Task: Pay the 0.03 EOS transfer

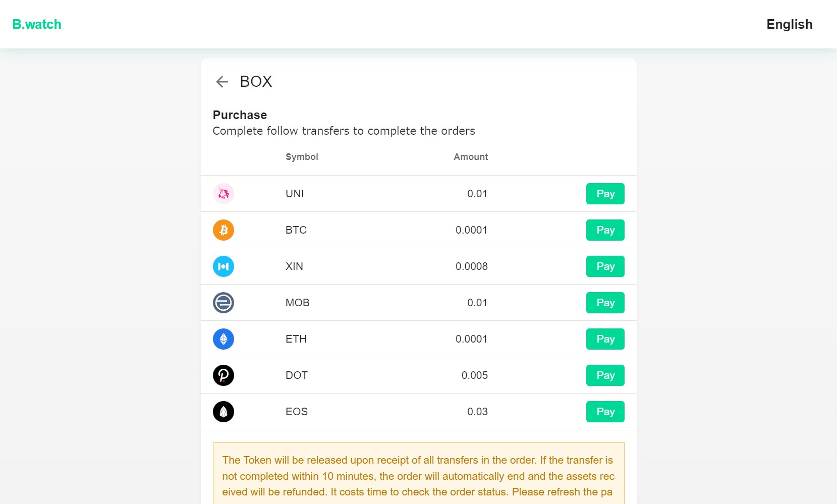Action: 605,412
